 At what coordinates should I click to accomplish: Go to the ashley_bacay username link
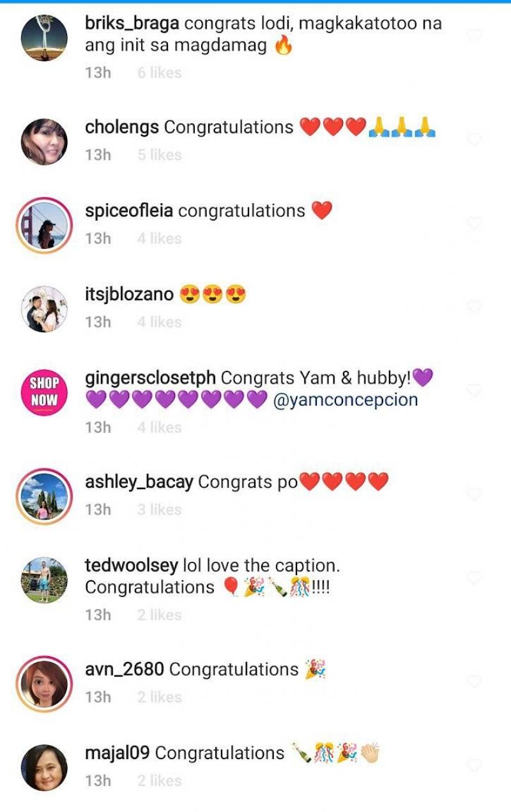[139, 482]
